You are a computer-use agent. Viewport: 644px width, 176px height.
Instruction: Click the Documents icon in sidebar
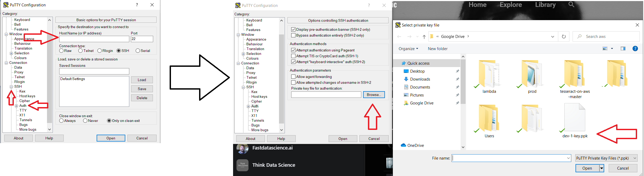click(406, 87)
